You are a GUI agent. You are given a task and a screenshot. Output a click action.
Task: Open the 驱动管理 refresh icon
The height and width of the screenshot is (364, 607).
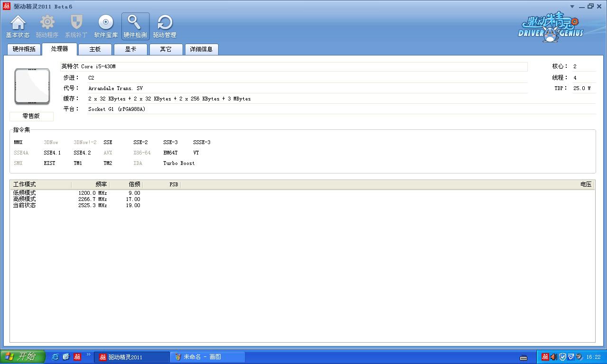click(x=165, y=27)
